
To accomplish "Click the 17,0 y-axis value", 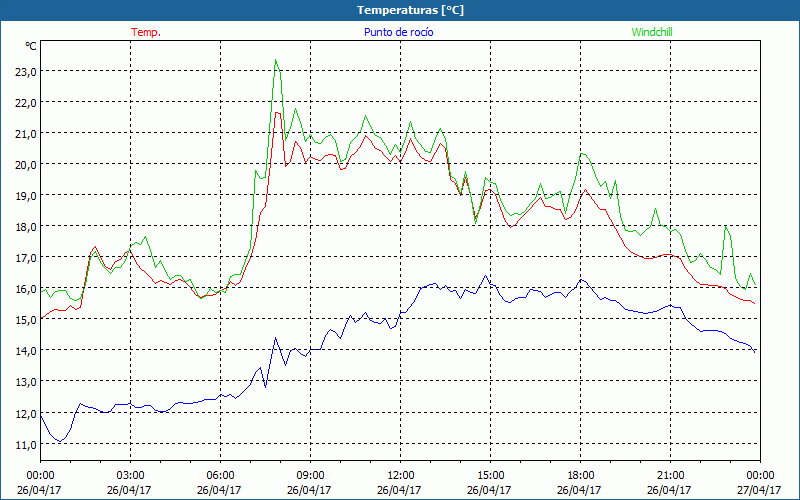I will coord(26,258).
